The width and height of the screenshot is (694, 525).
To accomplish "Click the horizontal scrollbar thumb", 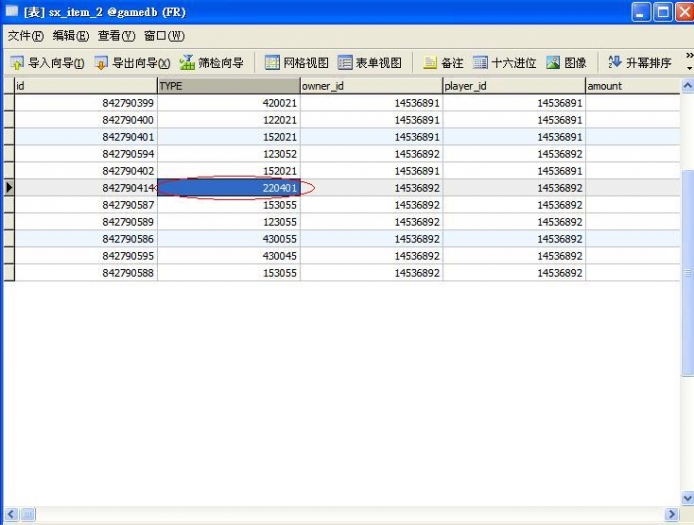I will (28, 514).
